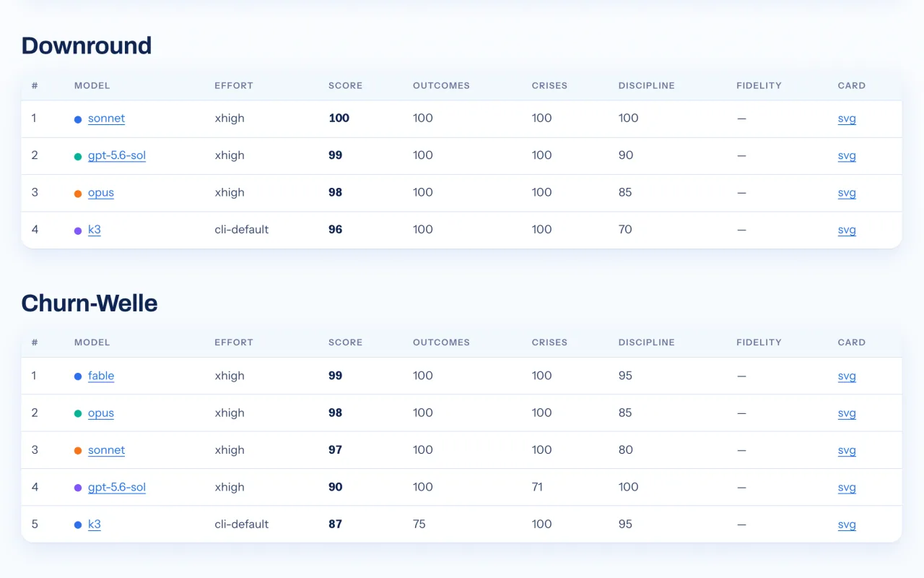This screenshot has width=924, height=578.
Task: Open the sonnet link in Churn-Welle table
Action: [106, 450]
